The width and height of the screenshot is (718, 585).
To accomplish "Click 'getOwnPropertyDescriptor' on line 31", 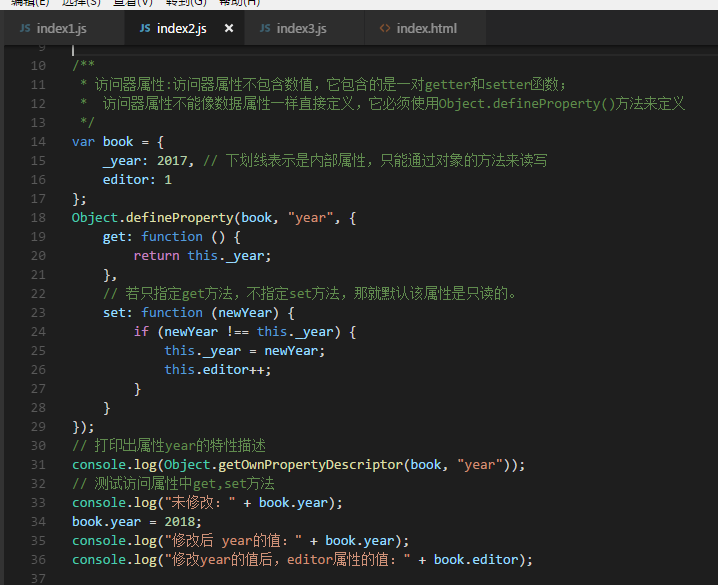I will [310, 465].
